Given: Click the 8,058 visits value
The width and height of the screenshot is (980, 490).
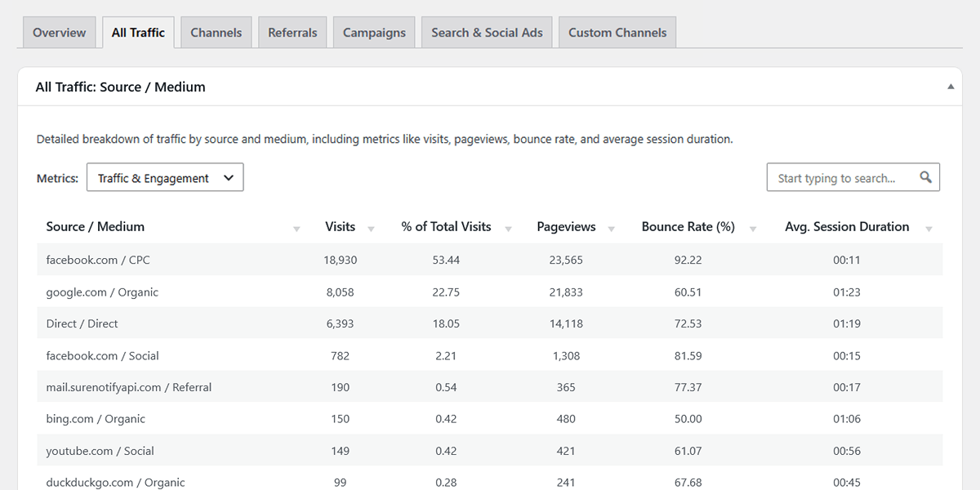Looking at the screenshot, I should pyautogui.click(x=340, y=292).
